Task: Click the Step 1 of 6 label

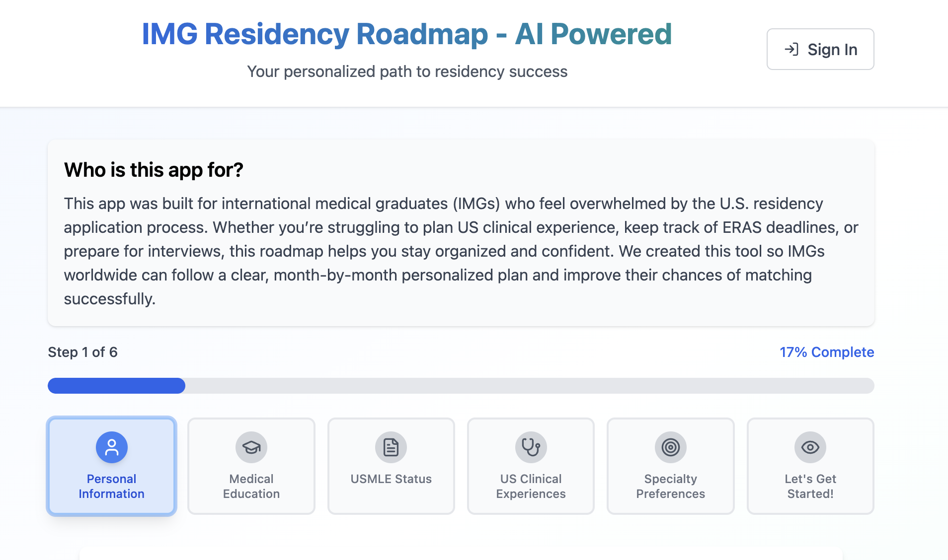Action: [82, 352]
